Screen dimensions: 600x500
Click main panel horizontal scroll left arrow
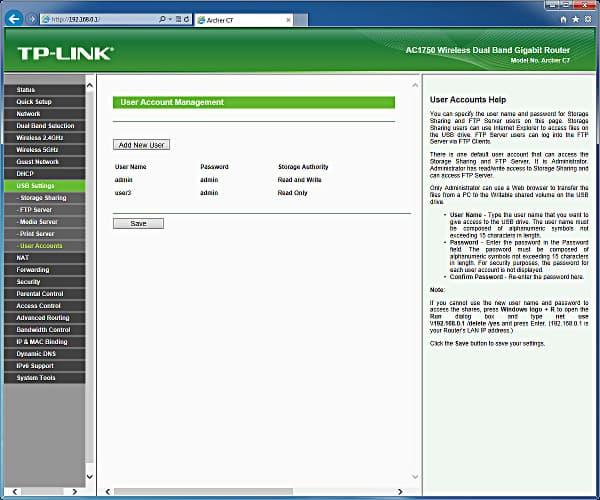click(x=108, y=492)
